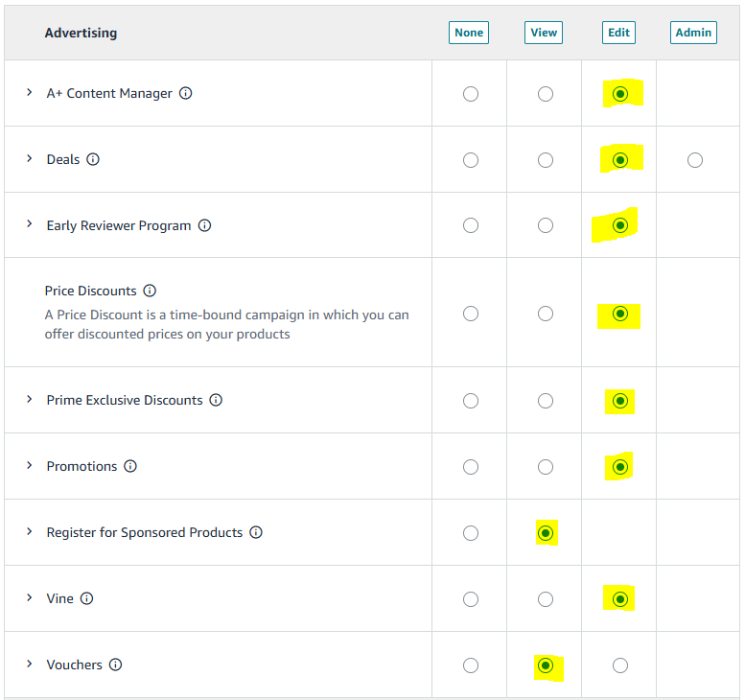Show info for Prime Exclusive Discounts
This screenshot has height=700, width=745.
(x=216, y=400)
